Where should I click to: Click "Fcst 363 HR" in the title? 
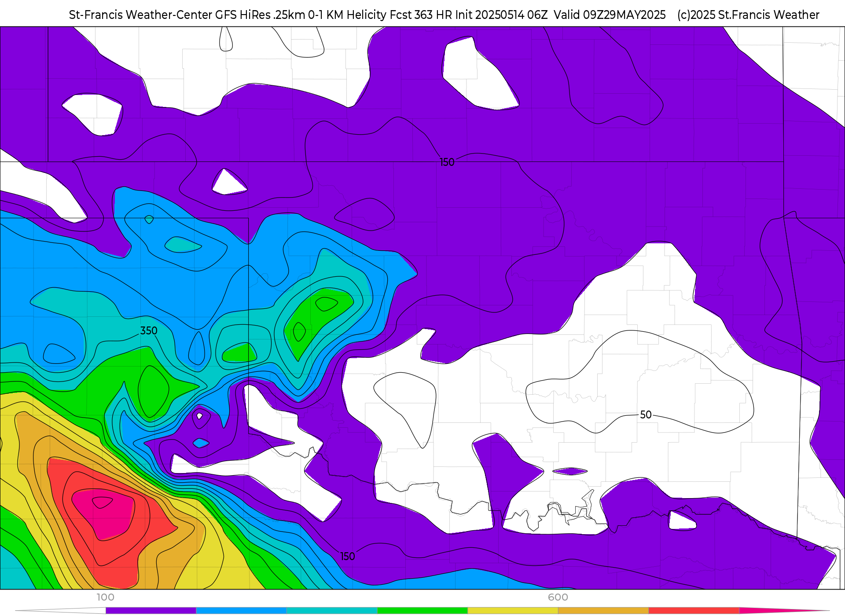click(x=421, y=15)
